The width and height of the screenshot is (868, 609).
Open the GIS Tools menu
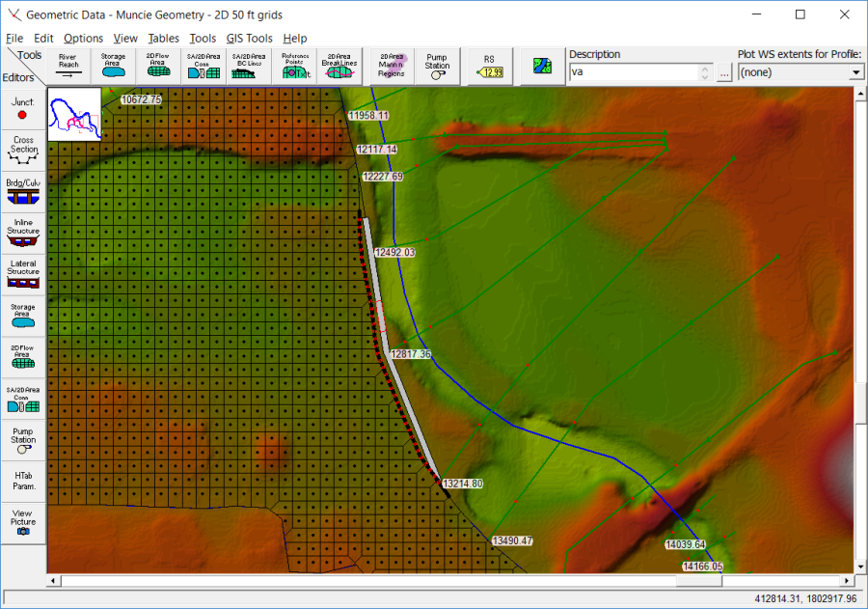pos(249,38)
